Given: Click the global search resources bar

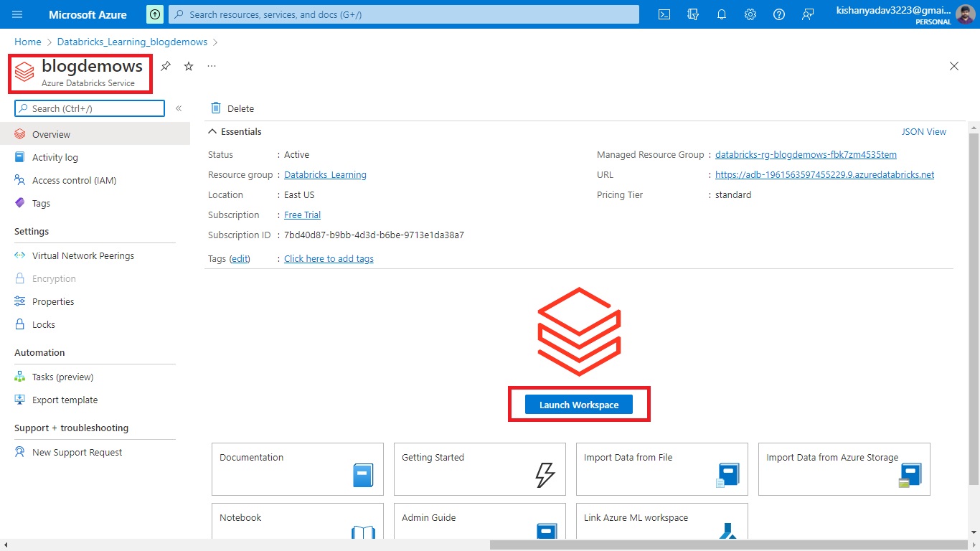Looking at the screenshot, I should coord(403,14).
